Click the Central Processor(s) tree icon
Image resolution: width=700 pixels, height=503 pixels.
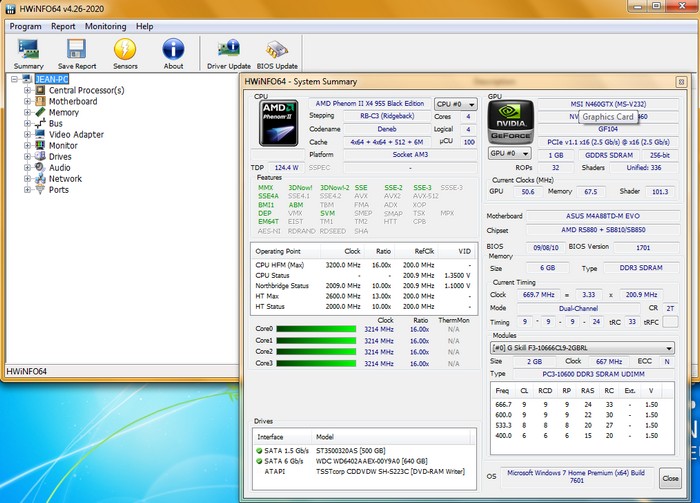pos(40,90)
